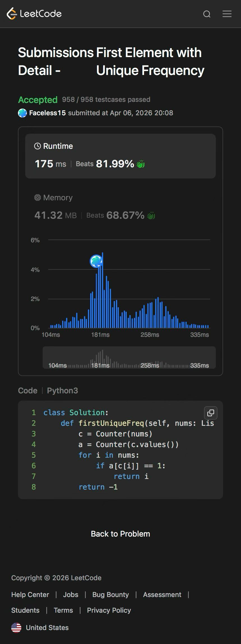The height and width of the screenshot is (644, 241).
Task: Copy the code with the copy icon
Action: pyautogui.click(x=210, y=413)
